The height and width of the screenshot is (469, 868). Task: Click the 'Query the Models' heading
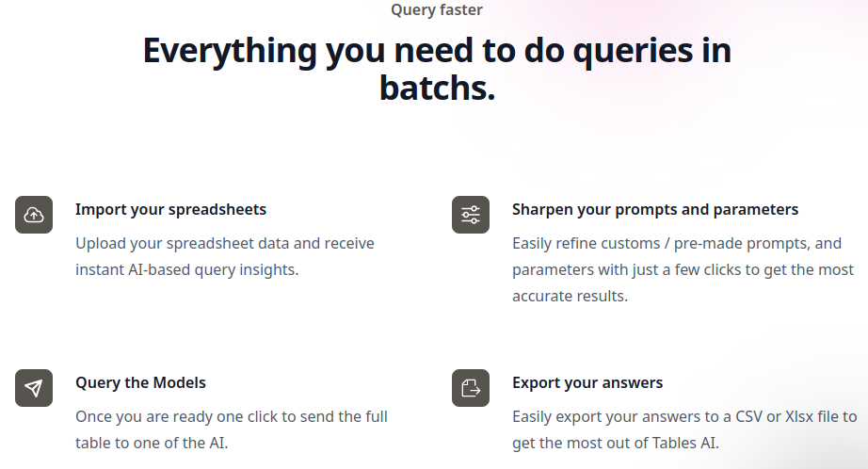click(140, 382)
